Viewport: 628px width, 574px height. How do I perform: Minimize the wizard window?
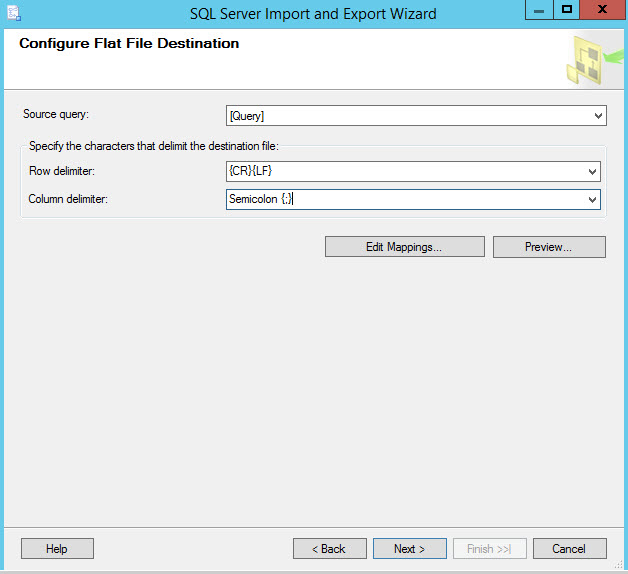pyautogui.click(x=539, y=10)
